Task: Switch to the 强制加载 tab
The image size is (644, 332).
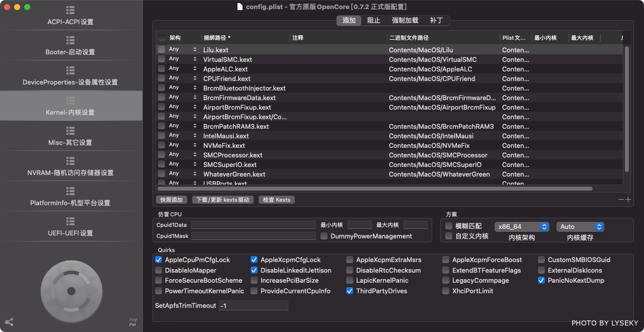Action: [x=405, y=21]
